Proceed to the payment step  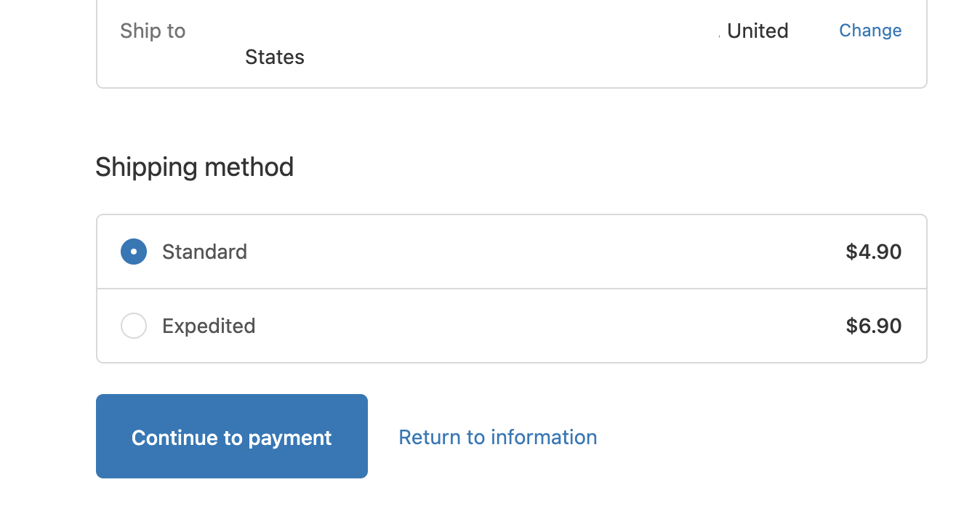click(232, 436)
